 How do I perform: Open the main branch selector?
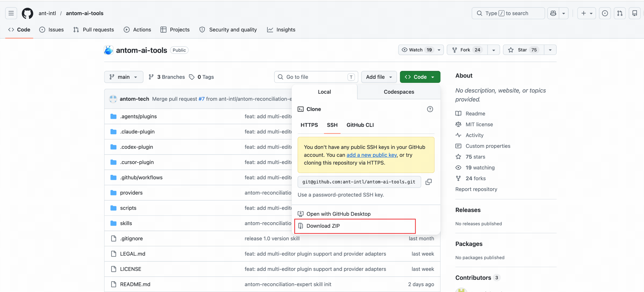(x=124, y=77)
